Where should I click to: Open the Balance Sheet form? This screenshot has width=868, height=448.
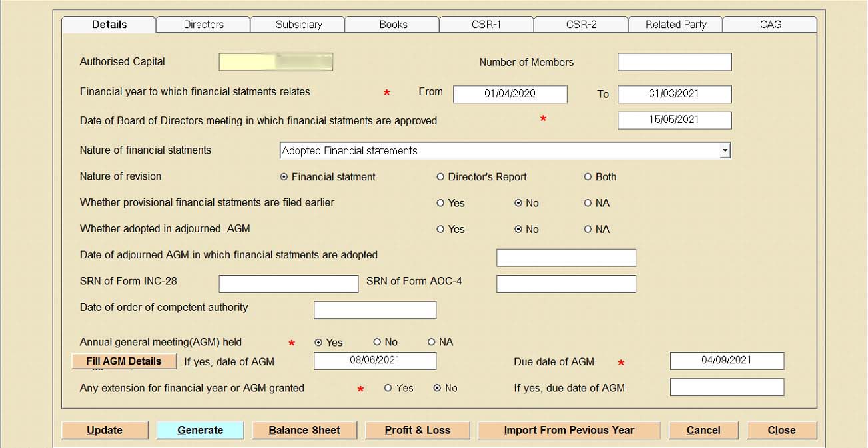(x=304, y=430)
